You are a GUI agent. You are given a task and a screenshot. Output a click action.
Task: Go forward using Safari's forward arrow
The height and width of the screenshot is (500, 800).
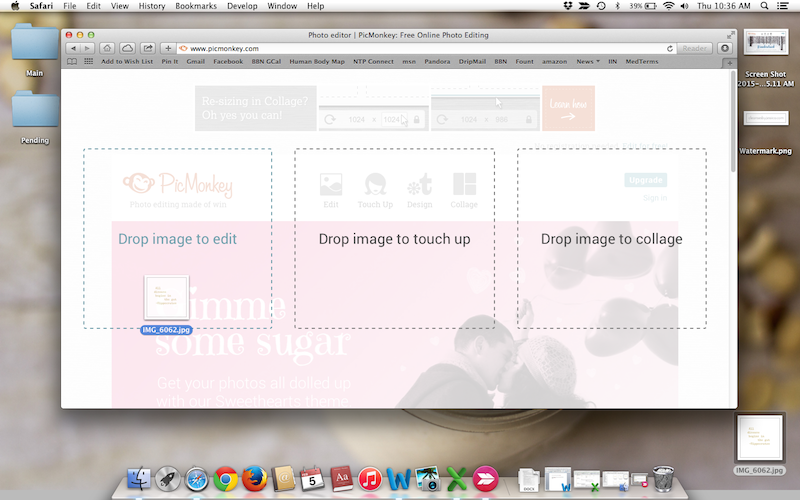[87, 48]
